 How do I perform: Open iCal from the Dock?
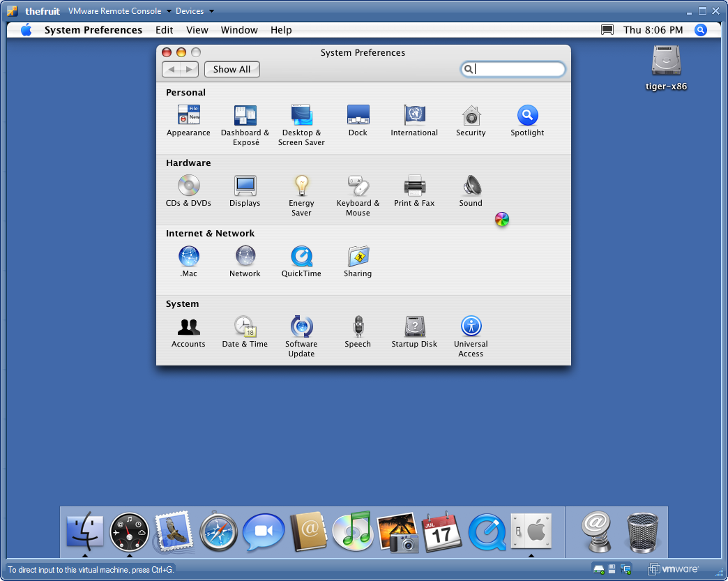[442, 531]
